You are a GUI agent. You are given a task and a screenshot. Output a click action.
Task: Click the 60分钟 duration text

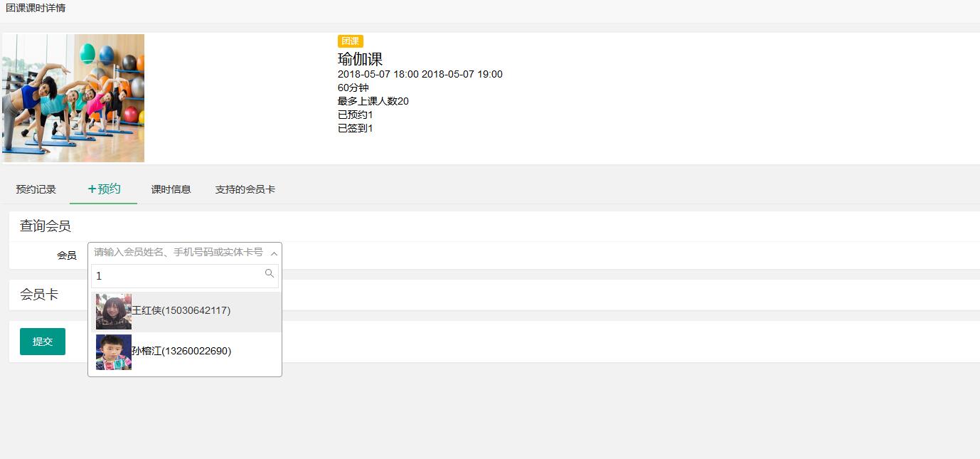pyautogui.click(x=353, y=88)
